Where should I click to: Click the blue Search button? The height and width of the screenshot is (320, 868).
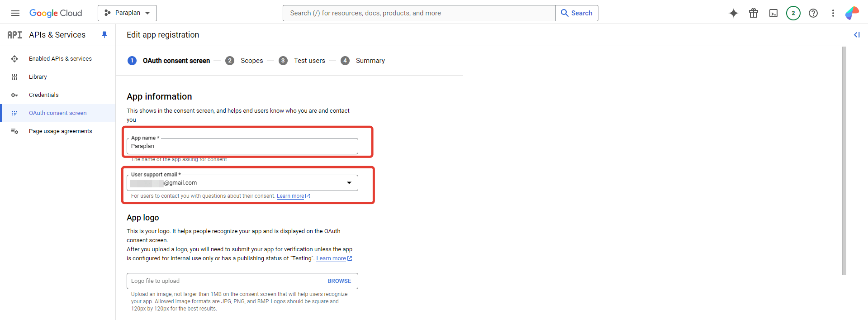click(x=577, y=13)
